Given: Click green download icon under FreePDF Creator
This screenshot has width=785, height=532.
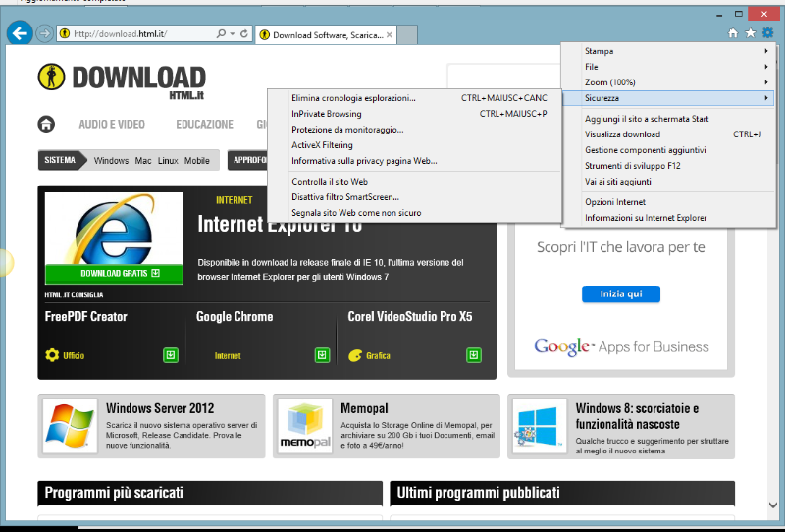Looking at the screenshot, I should pyautogui.click(x=171, y=355).
